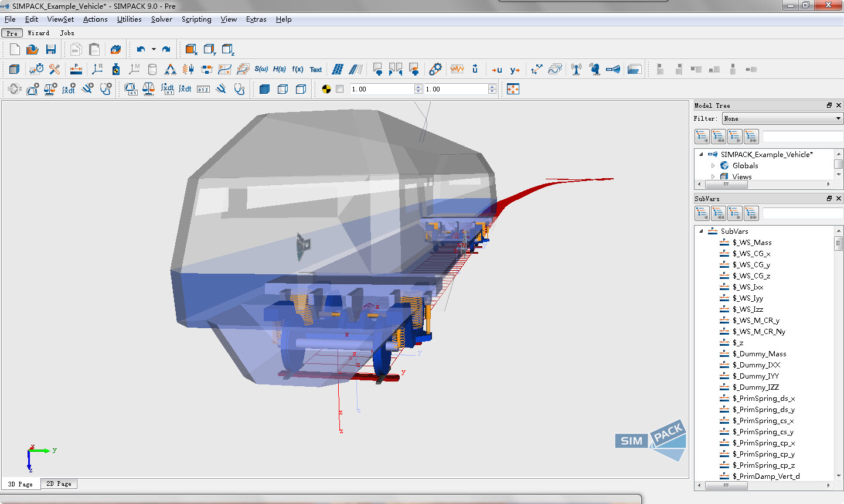The height and width of the screenshot is (504, 844).
Task: Create a reference frame with the R icon
Action: point(97,69)
